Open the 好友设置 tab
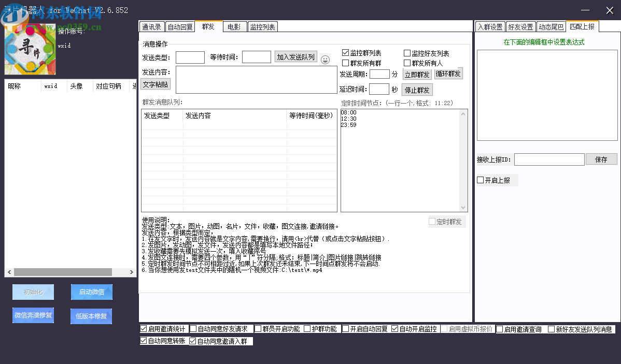This screenshot has width=621, height=364. (x=520, y=26)
